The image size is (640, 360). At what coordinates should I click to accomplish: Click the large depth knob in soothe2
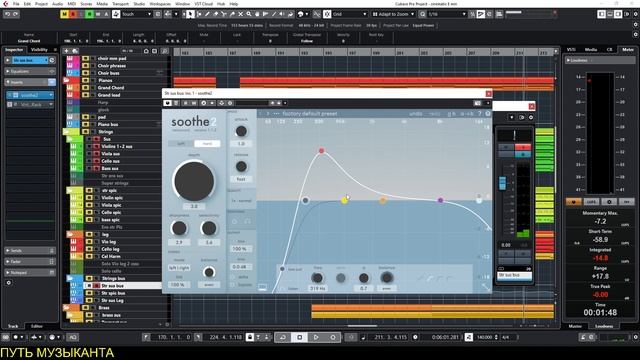click(x=194, y=182)
